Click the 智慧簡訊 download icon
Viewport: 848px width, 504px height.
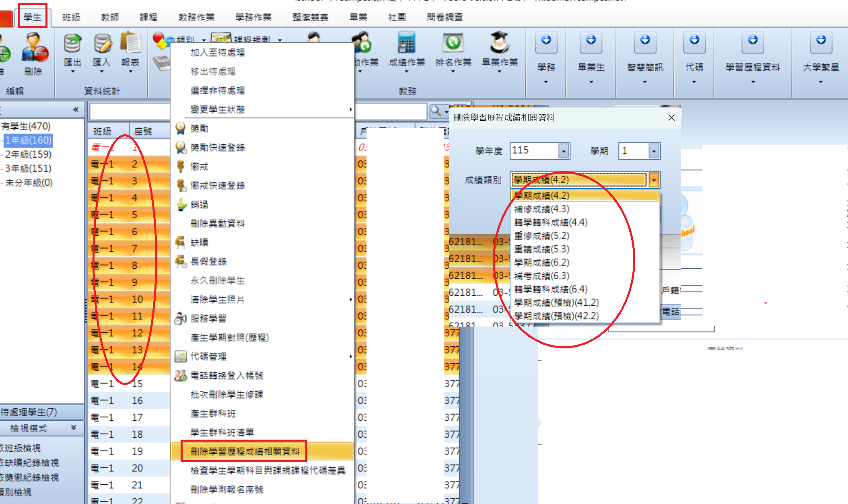click(645, 42)
